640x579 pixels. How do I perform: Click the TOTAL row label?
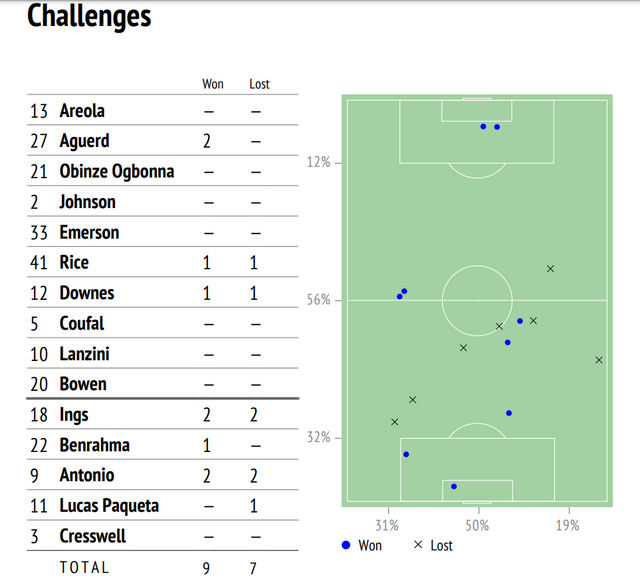click(x=84, y=567)
